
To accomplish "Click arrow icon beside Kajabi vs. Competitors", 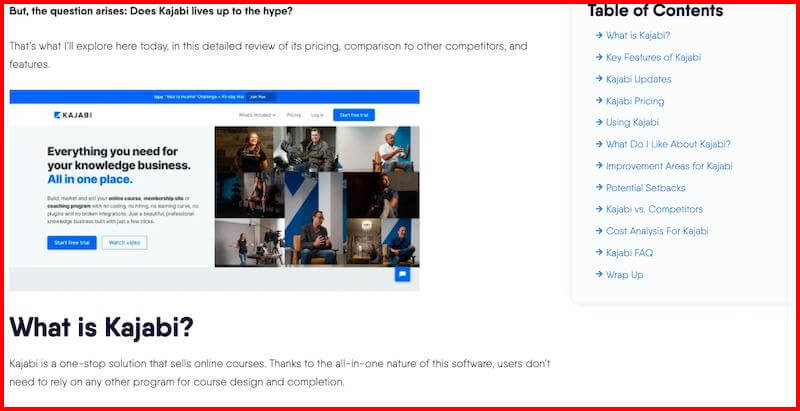I will click(x=599, y=209).
